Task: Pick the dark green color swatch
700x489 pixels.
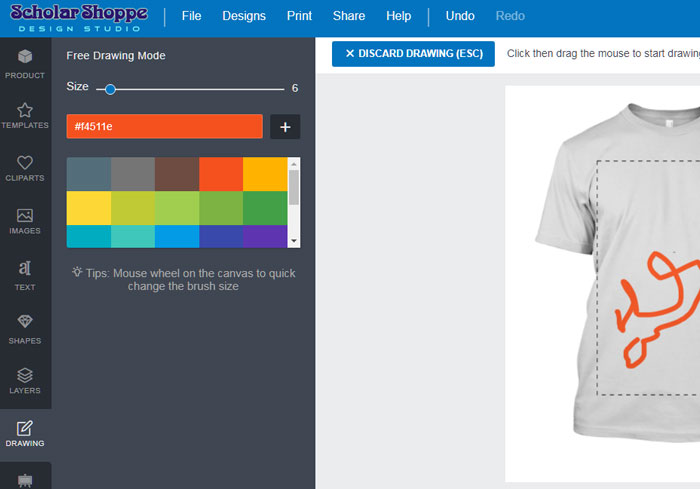Action: coord(265,208)
